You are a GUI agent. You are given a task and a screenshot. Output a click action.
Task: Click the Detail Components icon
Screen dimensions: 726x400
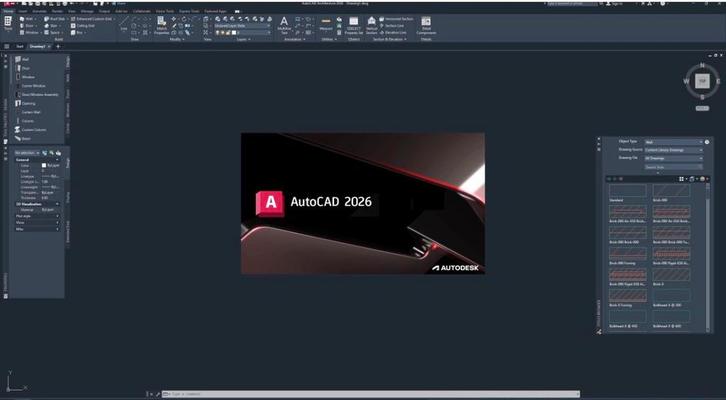pyautogui.click(x=426, y=24)
